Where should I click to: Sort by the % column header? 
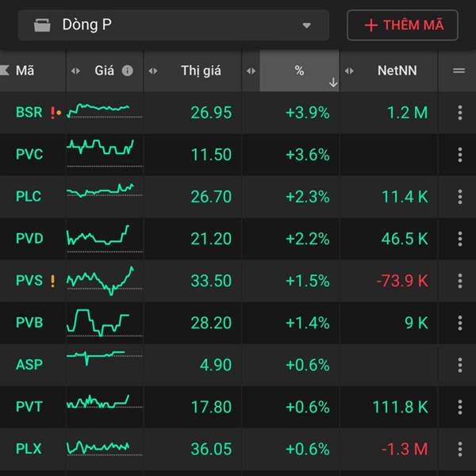coord(299,71)
